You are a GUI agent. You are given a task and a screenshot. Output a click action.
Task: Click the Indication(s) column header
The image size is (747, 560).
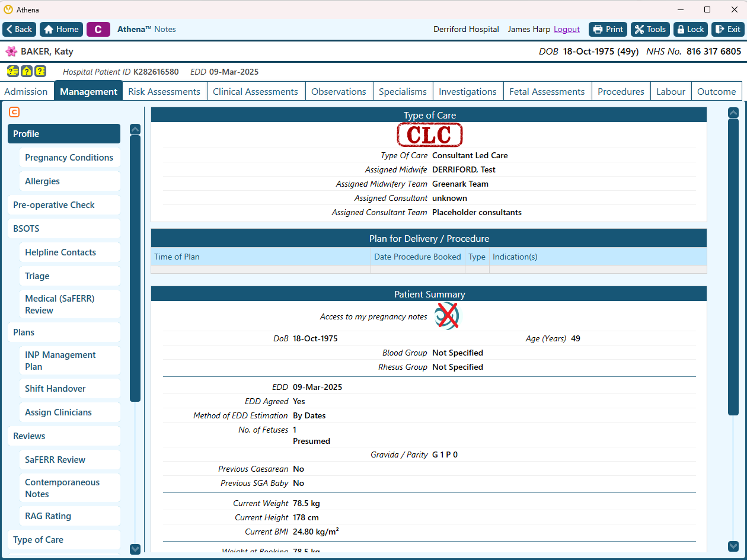598,257
